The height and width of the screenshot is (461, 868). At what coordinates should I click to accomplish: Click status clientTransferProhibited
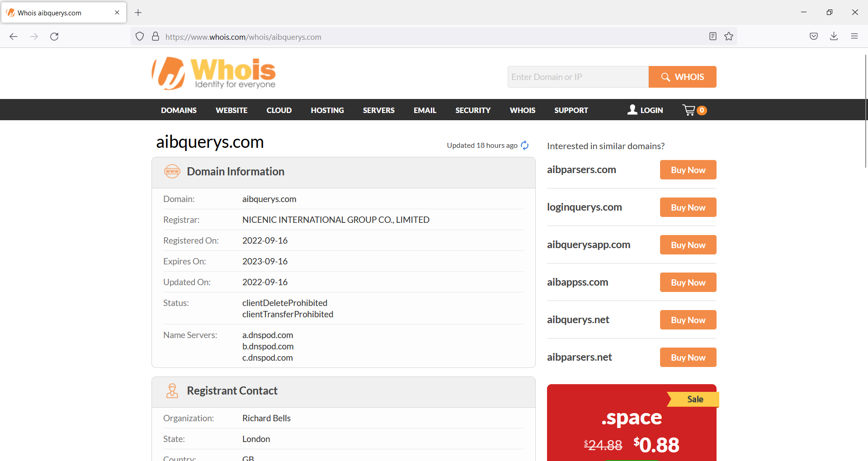288,314
